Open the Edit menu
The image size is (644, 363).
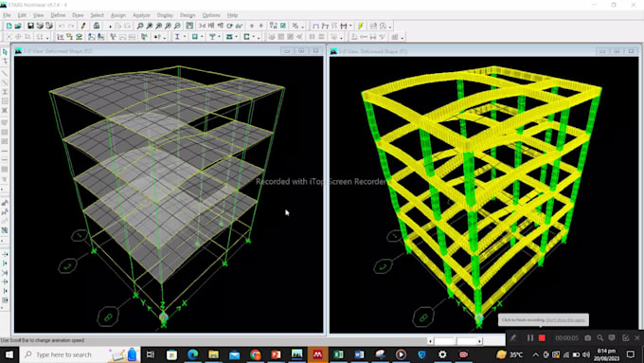[22, 15]
